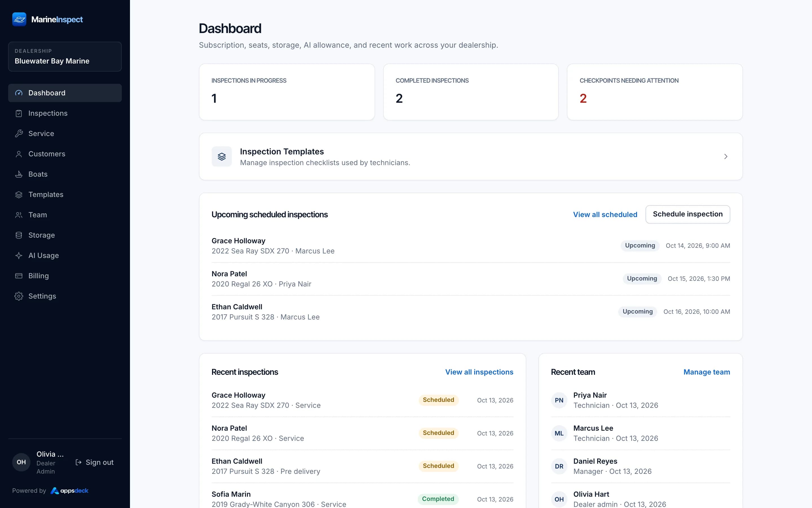Viewport: 812px width, 508px height.
Task: Select Sofia Marin's completed recent inspection
Action: pos(362,499)
